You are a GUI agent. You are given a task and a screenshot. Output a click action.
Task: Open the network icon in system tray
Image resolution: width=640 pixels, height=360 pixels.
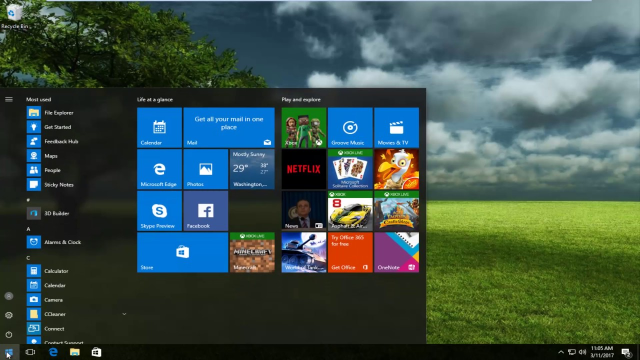click(x=571, y=352)
